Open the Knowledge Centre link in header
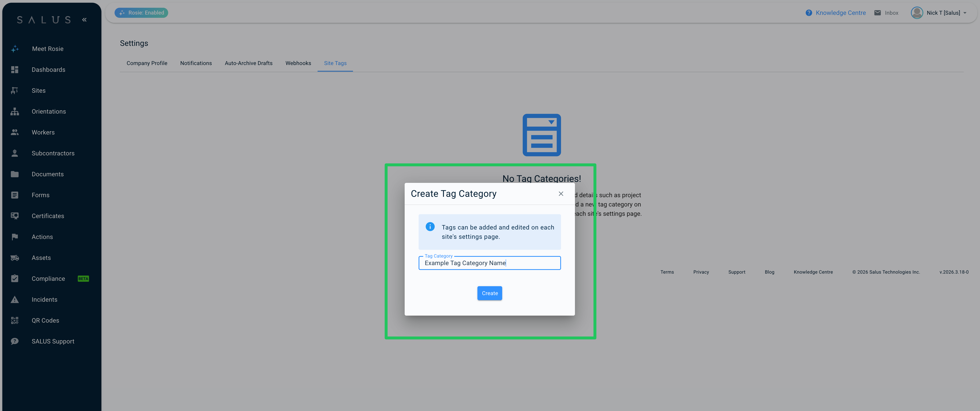Screen dimensions: 980x411 (841, 13)
